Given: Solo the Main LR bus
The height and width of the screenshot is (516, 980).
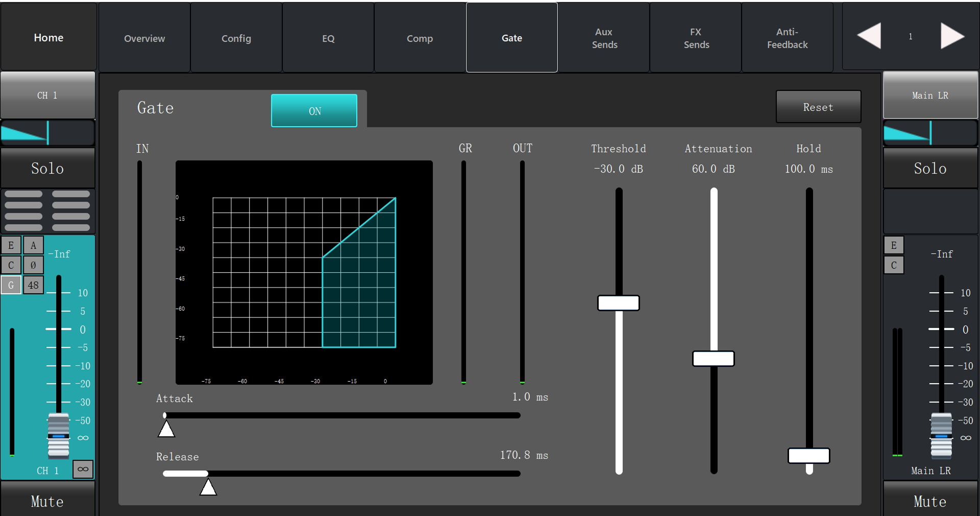Looking at the screenshot, I should 930,168.
